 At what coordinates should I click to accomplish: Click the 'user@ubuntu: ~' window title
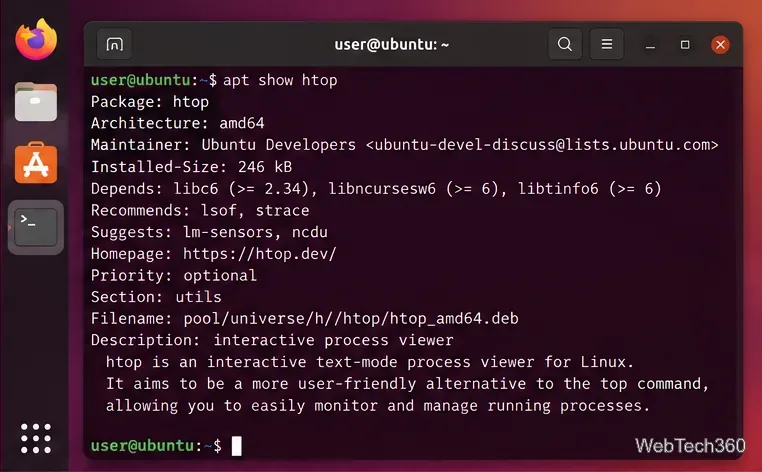pos(392,45)
